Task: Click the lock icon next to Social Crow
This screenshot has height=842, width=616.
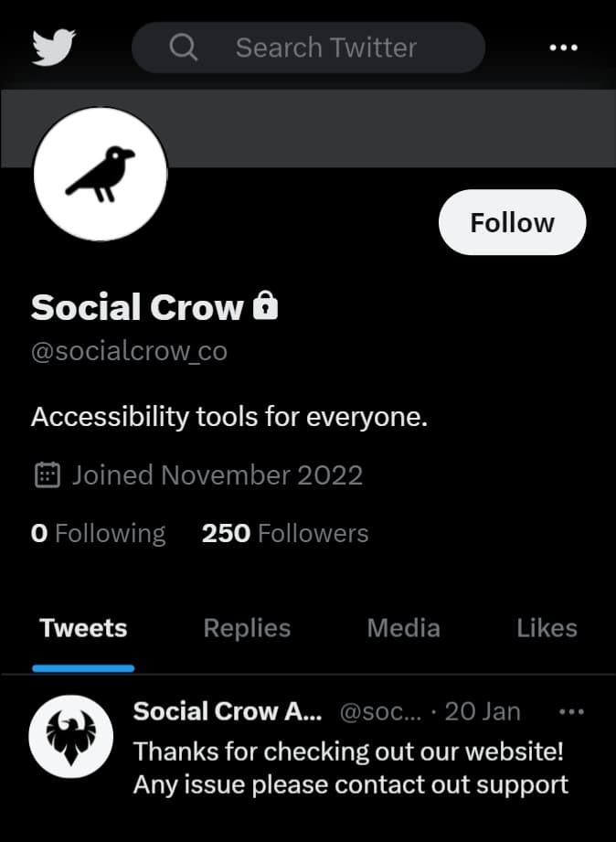Action: [x=265, y=306]
